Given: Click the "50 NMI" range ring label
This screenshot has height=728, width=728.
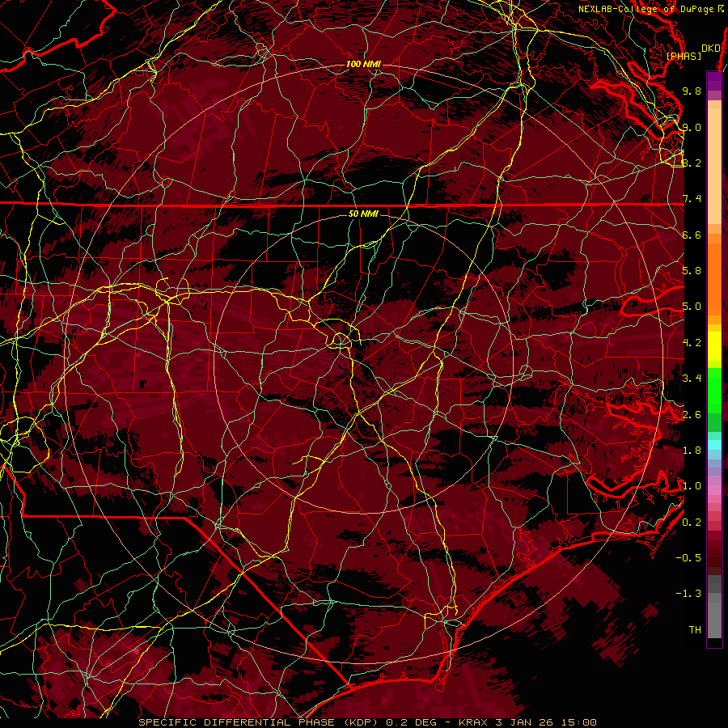Looking at the screenshot, I should (363, 214).
